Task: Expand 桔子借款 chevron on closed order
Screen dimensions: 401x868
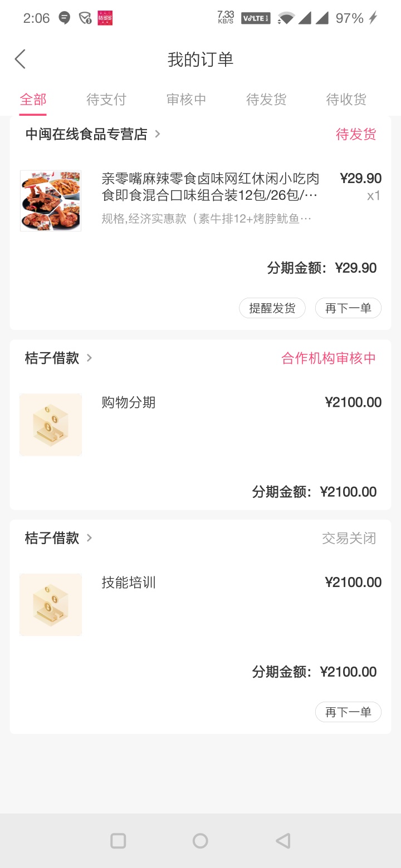Action: pos(89,538)
